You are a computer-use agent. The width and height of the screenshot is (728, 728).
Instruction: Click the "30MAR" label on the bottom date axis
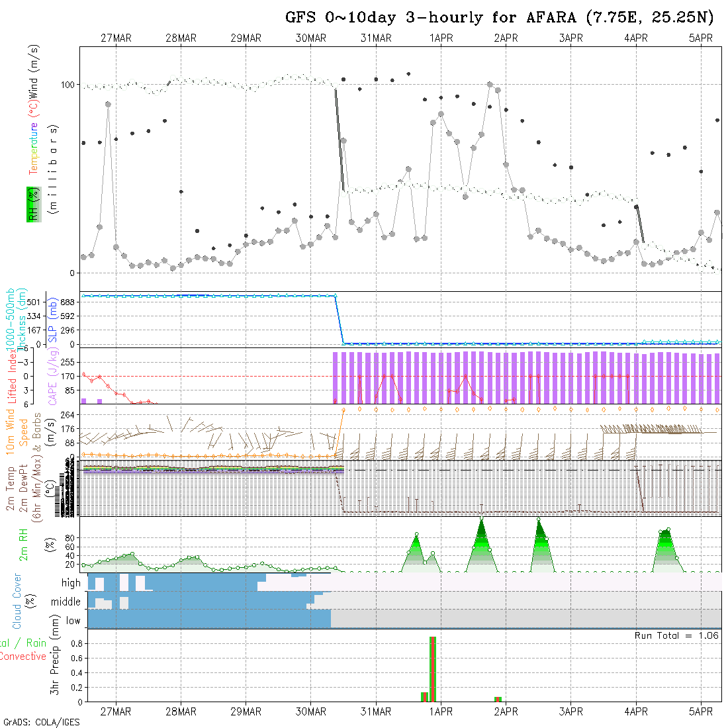click(x=311, y=711)
